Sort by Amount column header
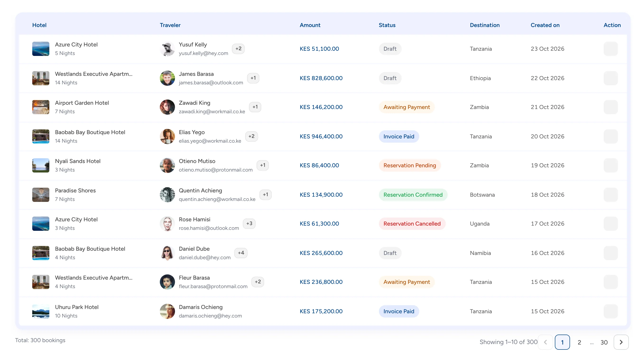This screenshot has height=363, width=644. 310,25
